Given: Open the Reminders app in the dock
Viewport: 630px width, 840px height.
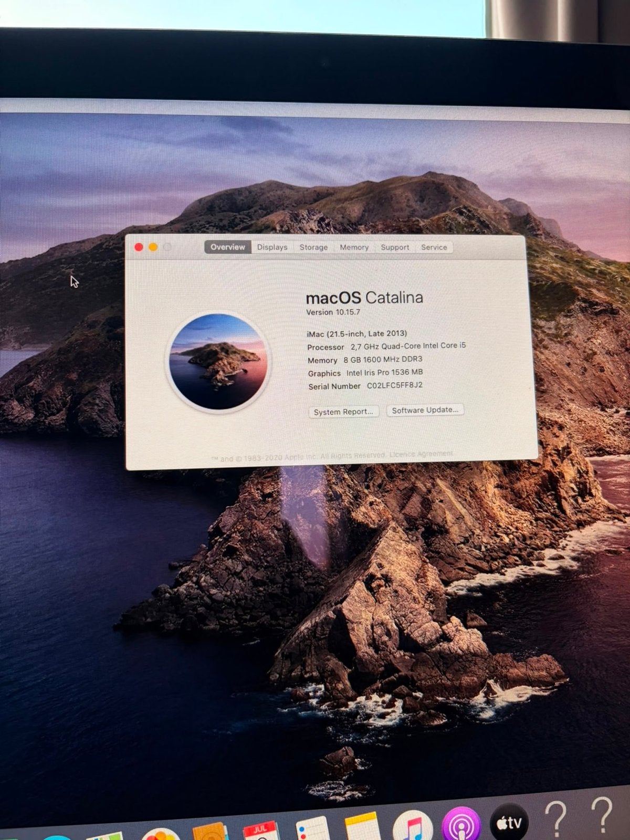Looking at the screenshot, I should (x=312, y=829).
